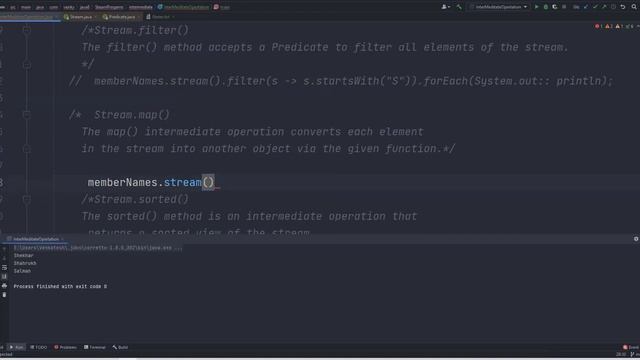
Task: Click the rollback undo arrow icon
Action: coord(623,7)
